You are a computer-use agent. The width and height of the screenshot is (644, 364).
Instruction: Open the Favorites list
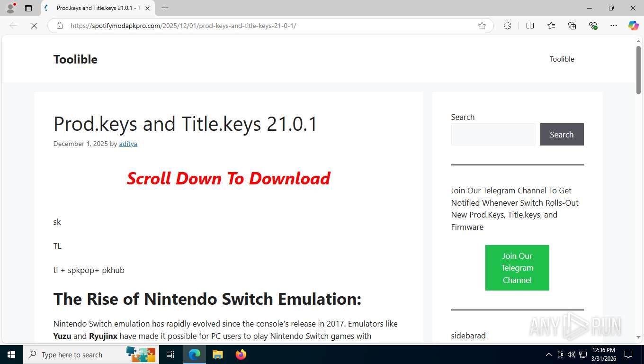(551, 26)
